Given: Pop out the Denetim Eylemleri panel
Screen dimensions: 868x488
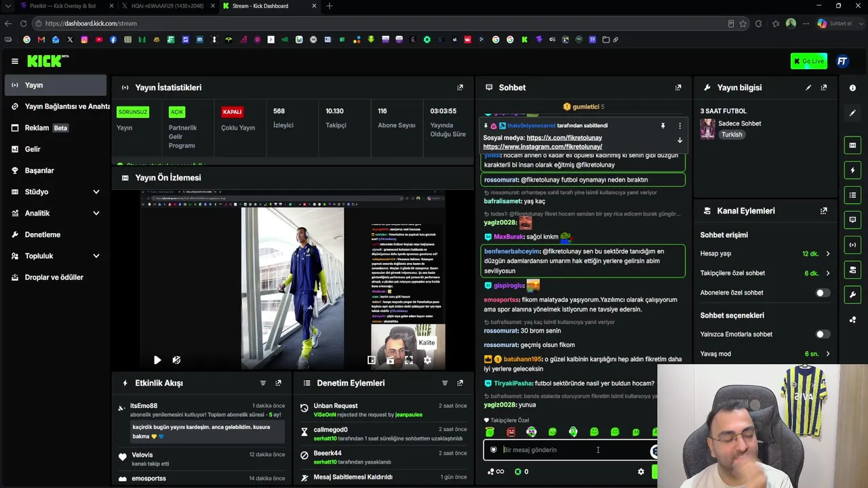Looking at the screenshot, I should pos(460,383).
